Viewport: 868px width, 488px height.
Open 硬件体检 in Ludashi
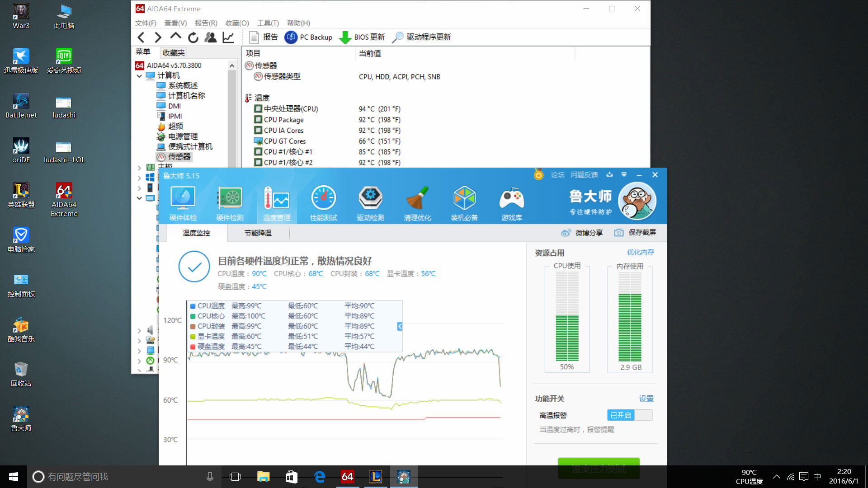[x=183, y=203]
